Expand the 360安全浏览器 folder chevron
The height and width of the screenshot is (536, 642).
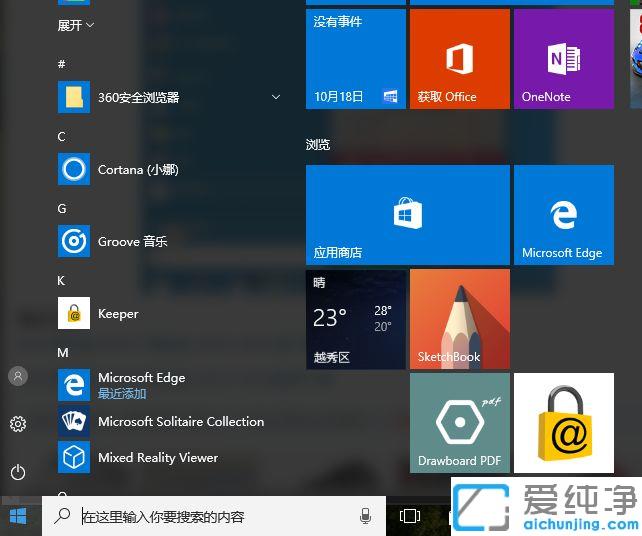click(x=276, y=97)
